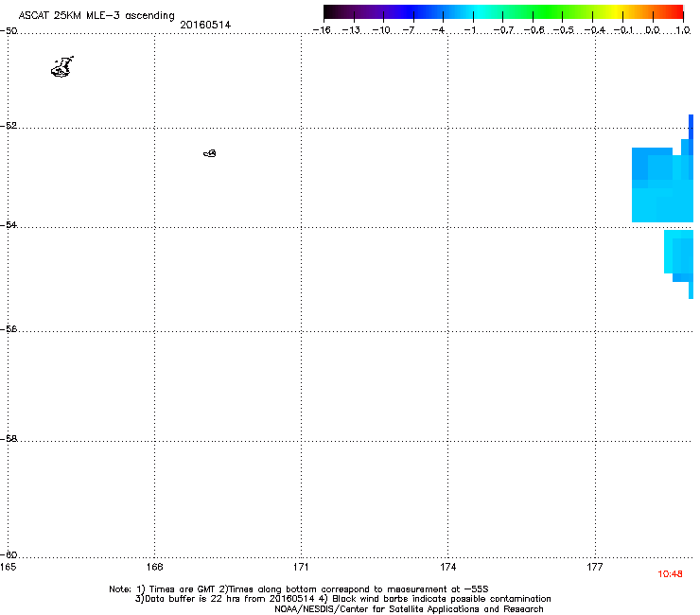Click the latitude label -54

(x=9, y=224)
